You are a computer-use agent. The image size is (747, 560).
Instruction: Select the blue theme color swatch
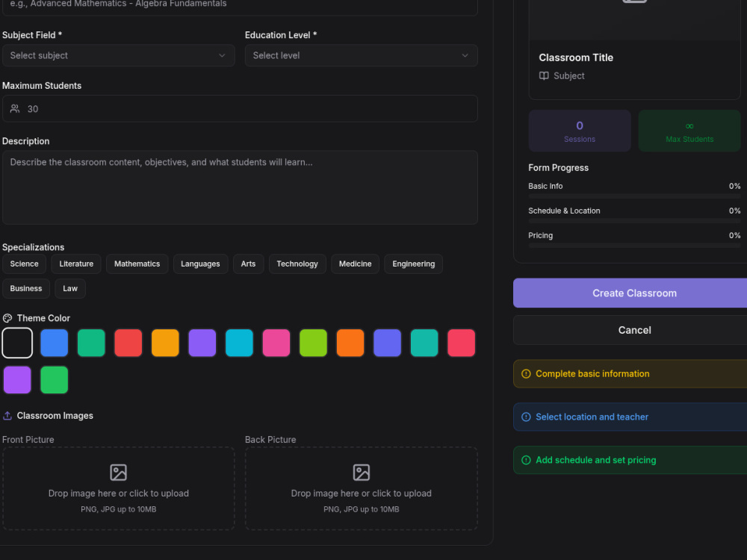point(55,343)
